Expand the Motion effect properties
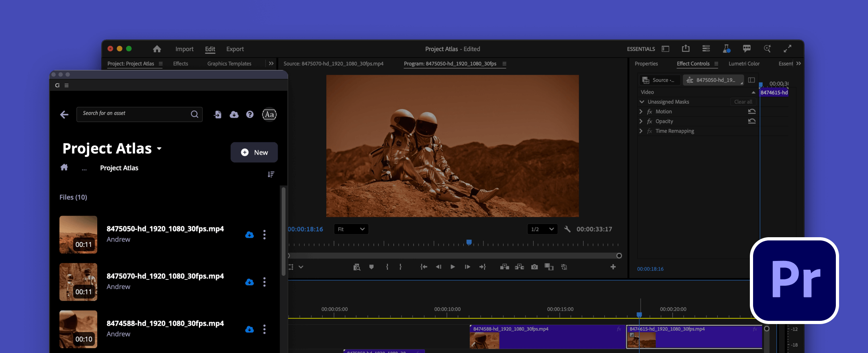Screen dimensions: 868x353 (x=641, y=112)
